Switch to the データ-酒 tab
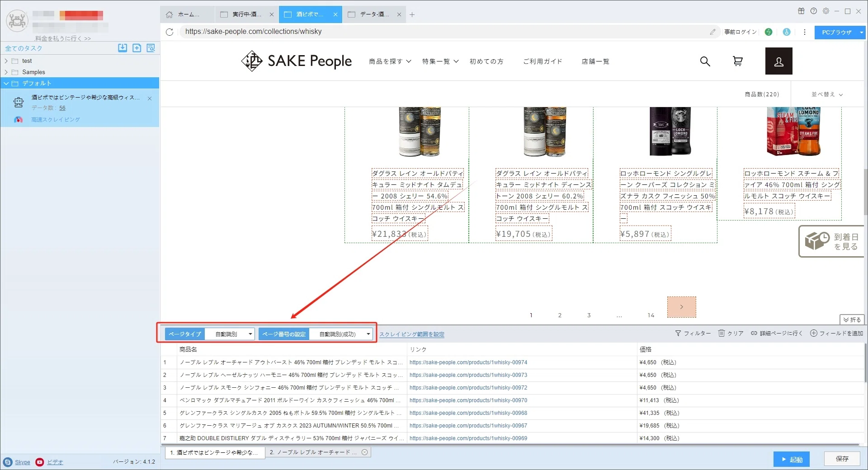This screenshot has width=868, height=470. click(x=374, y=14)
